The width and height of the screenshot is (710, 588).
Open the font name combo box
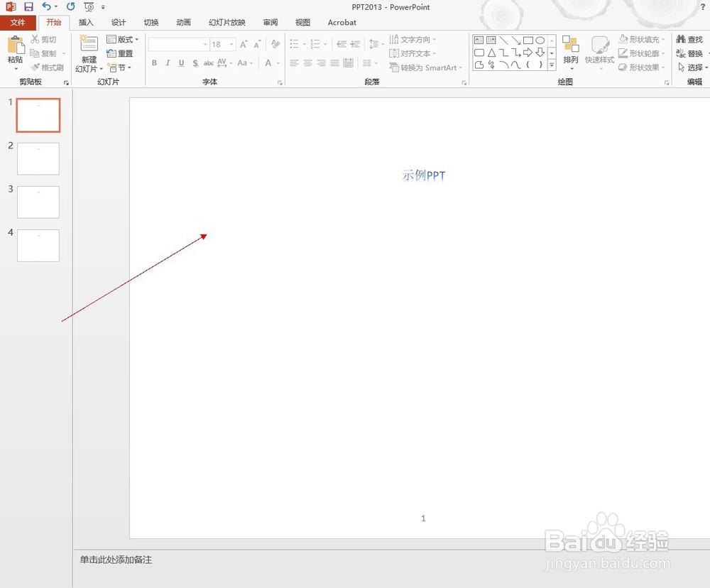click(x=178, y=44)
